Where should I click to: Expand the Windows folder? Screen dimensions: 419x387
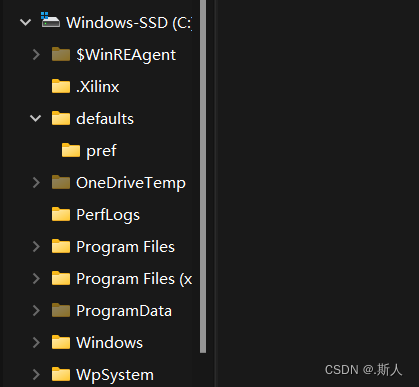pyautogui.click(x=36, y=343)
